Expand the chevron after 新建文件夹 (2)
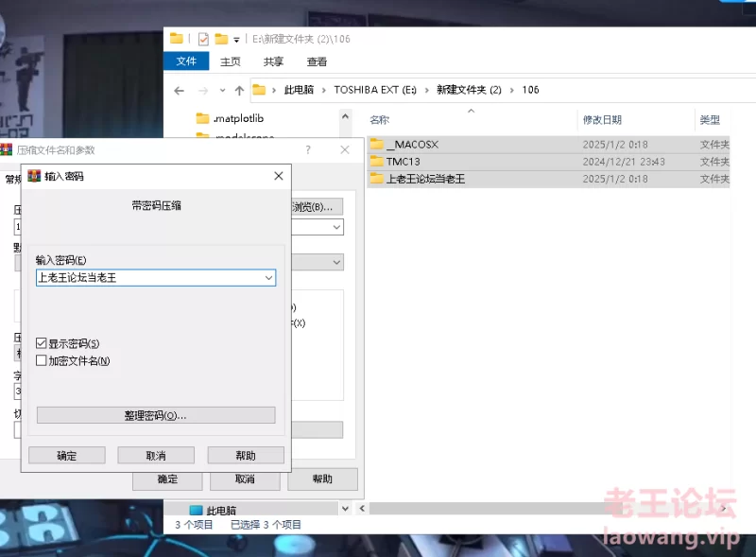The height and width of the screenshot is (557, 756). click(x=511, y=90)
